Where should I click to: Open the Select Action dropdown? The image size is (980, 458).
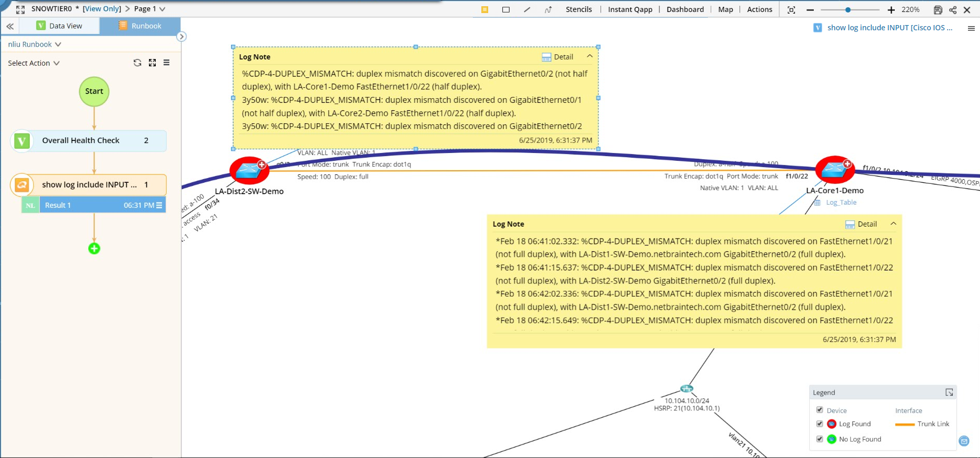(33, 63)
